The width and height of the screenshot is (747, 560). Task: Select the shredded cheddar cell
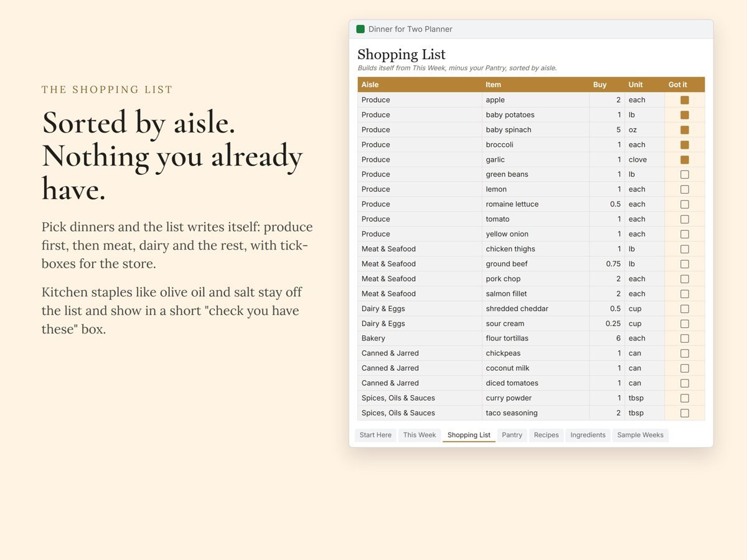coord(535,309)
